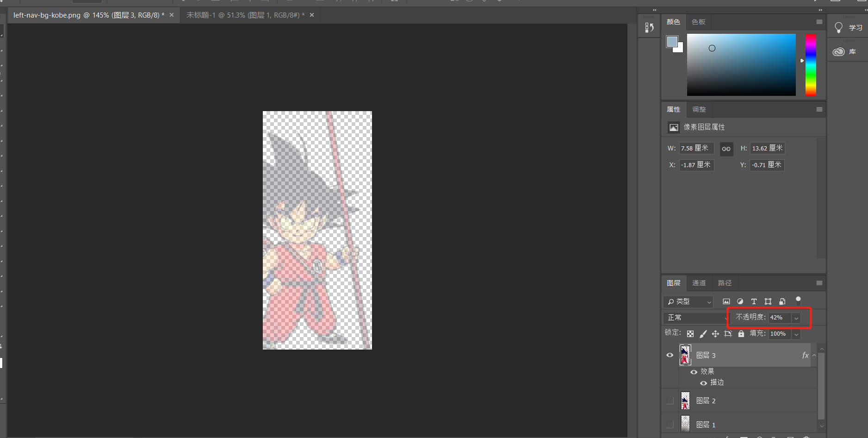Screen dimensions: 868x438
Task: Lock transparent pixels for the layer
Action: (x=690, y=334)
